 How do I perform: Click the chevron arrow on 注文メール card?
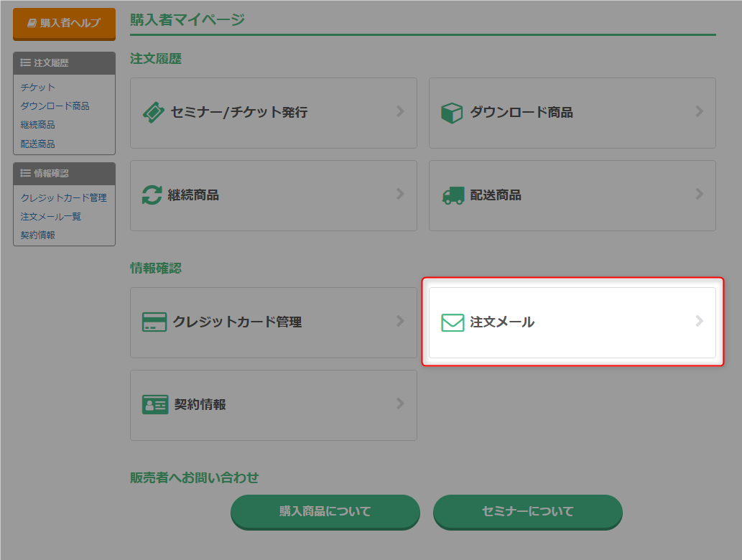pos(699,322)
